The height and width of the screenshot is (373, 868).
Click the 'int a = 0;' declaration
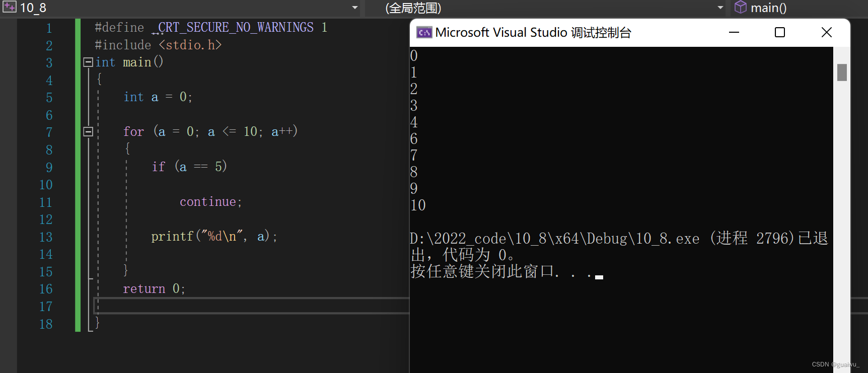[158, 97]
